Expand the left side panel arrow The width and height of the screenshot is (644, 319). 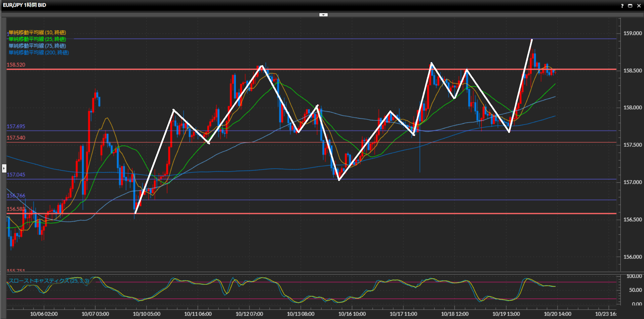tap(4, 168)
